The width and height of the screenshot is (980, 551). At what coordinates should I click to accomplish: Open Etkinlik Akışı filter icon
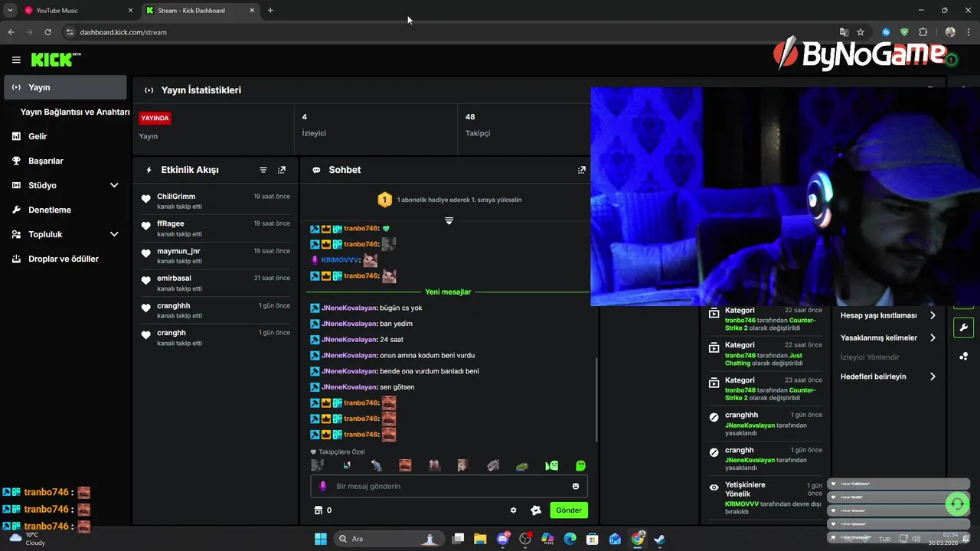263,170
